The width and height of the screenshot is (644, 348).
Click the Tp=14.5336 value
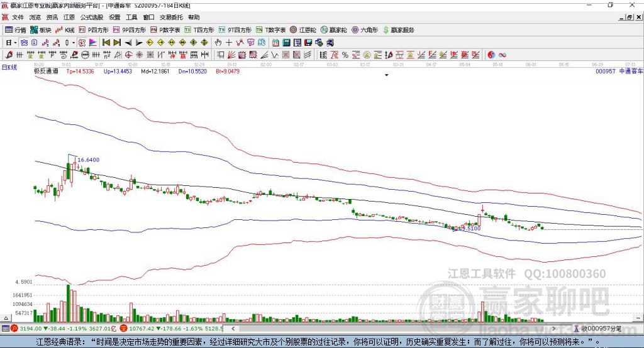pos(80,72)
